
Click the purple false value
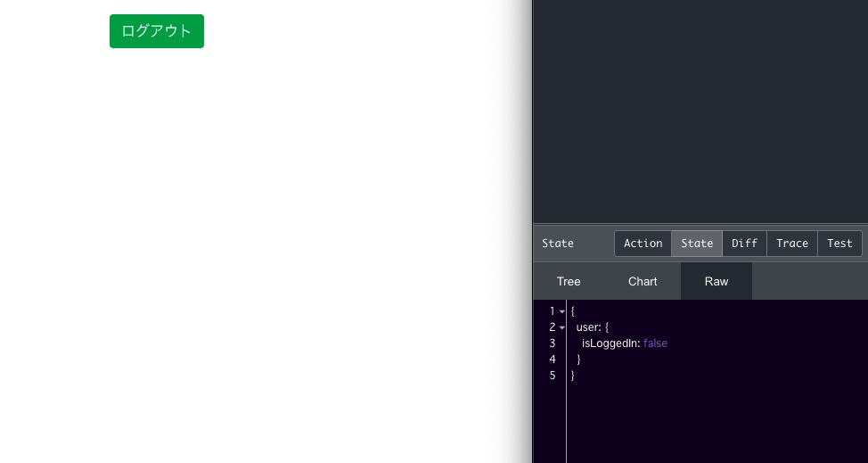click(x=655, y=343)
